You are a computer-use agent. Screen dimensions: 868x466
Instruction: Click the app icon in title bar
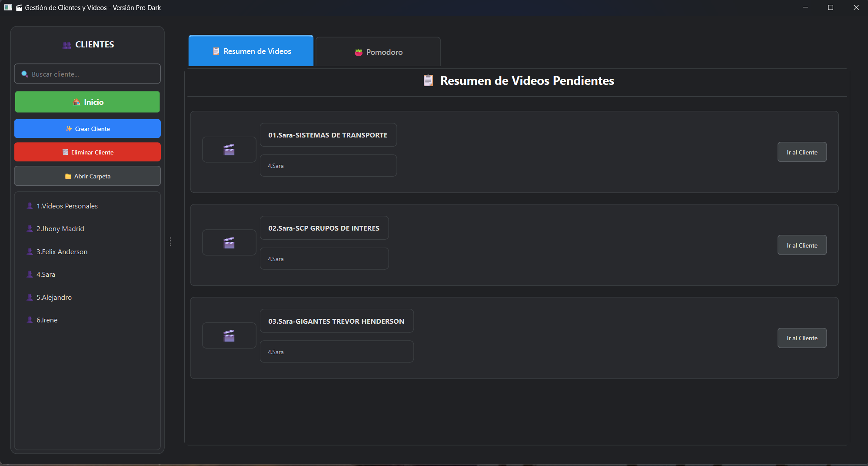click(8, 7)
